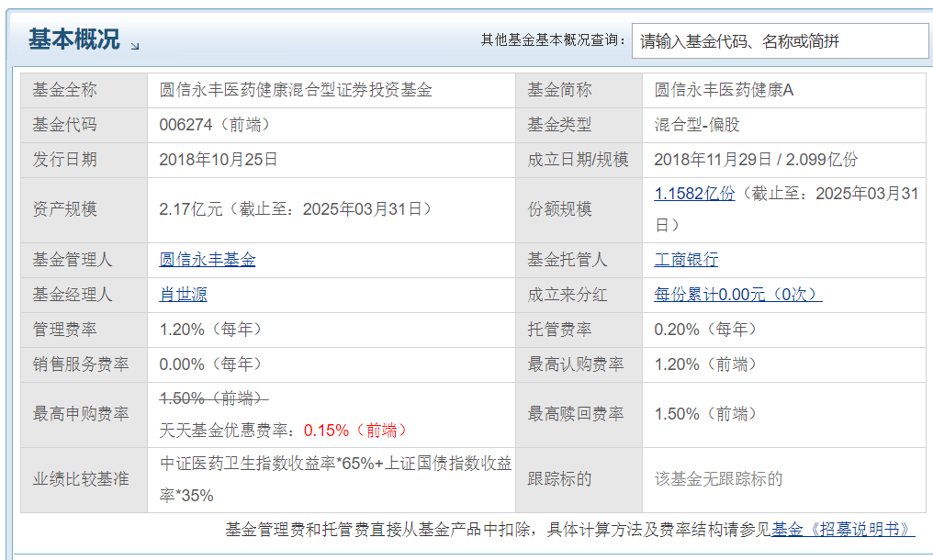
Task: Select the 份额规模 label cell
Action: click(579, 209)
